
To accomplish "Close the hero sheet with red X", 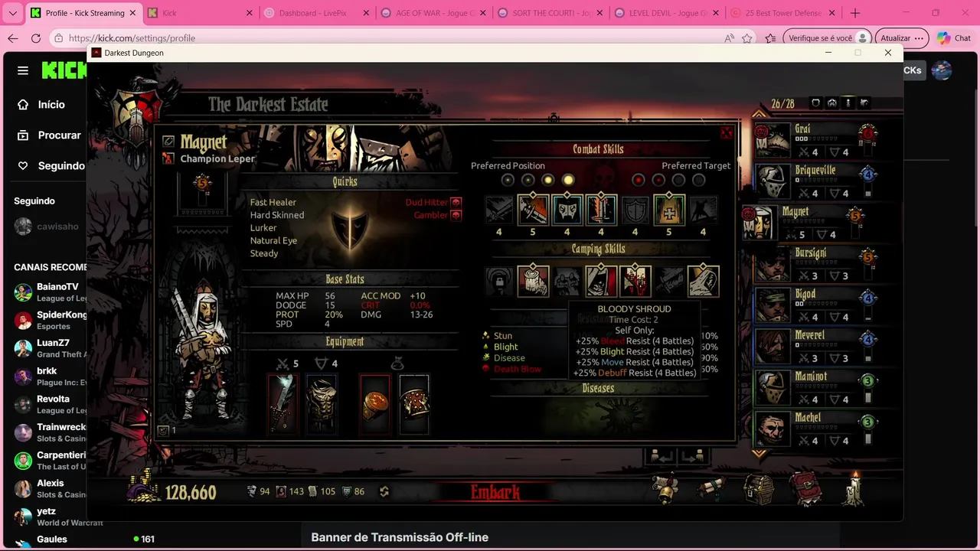I will (x=726, y=133).
